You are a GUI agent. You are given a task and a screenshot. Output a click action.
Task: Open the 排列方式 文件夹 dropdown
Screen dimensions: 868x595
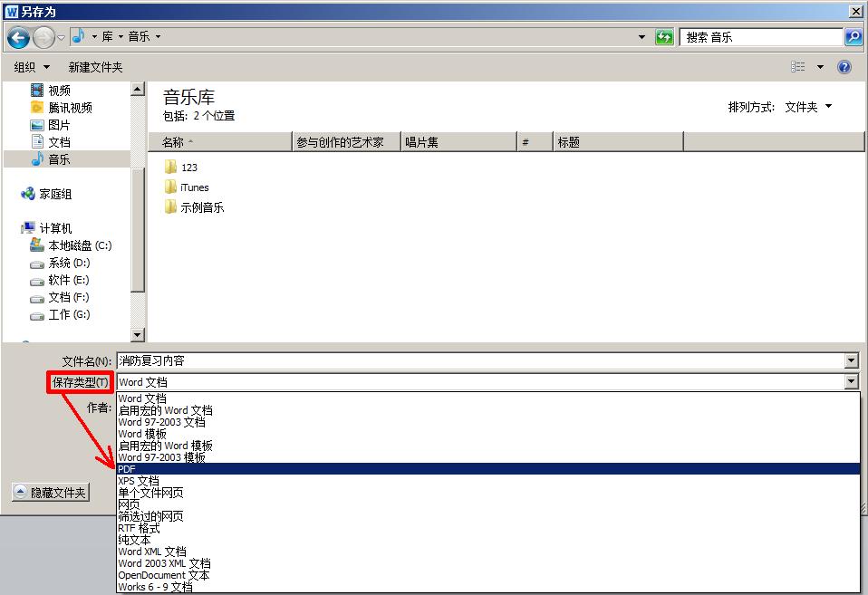point(807,107)
